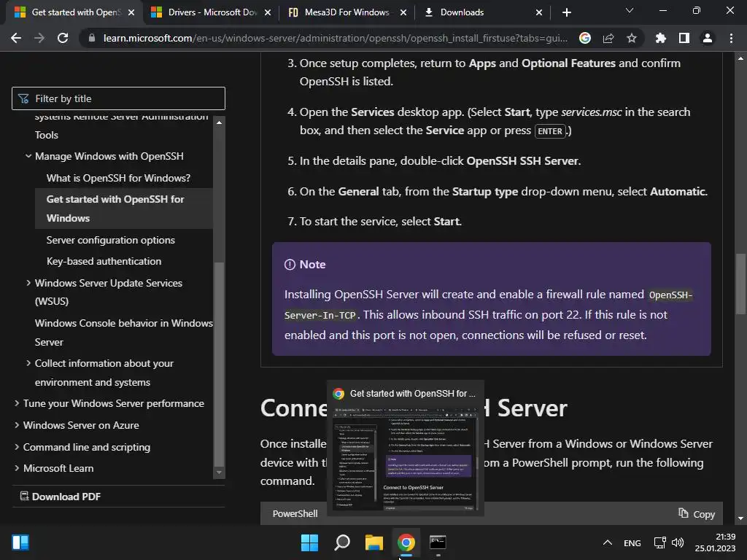
Task: Click the ENG language indicator
Action: [x=632, y=542]
